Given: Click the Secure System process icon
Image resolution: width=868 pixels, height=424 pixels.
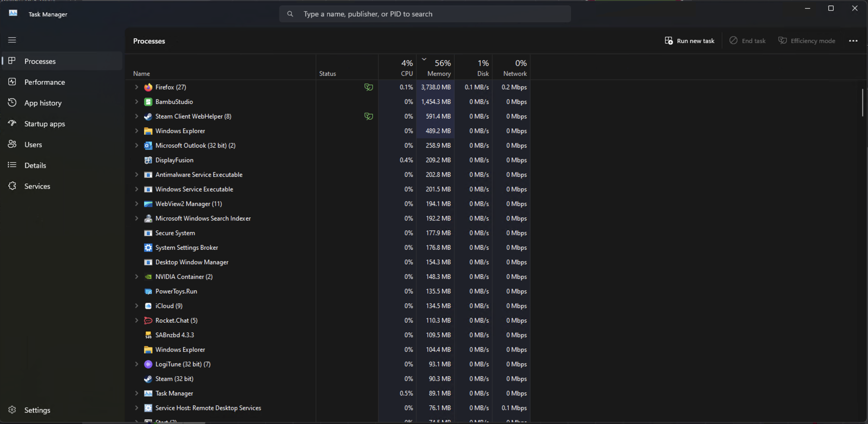Looking at the screenshot, I should click(x=148, y=233).
